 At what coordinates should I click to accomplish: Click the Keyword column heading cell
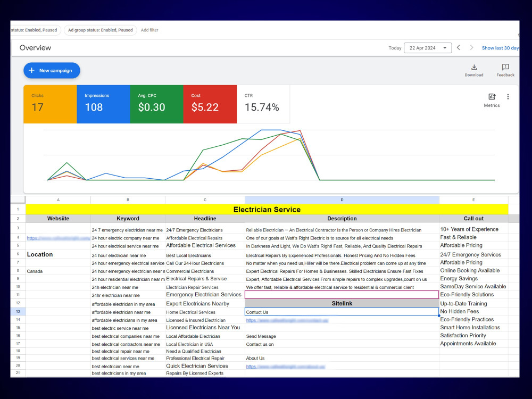click(128, 219)
